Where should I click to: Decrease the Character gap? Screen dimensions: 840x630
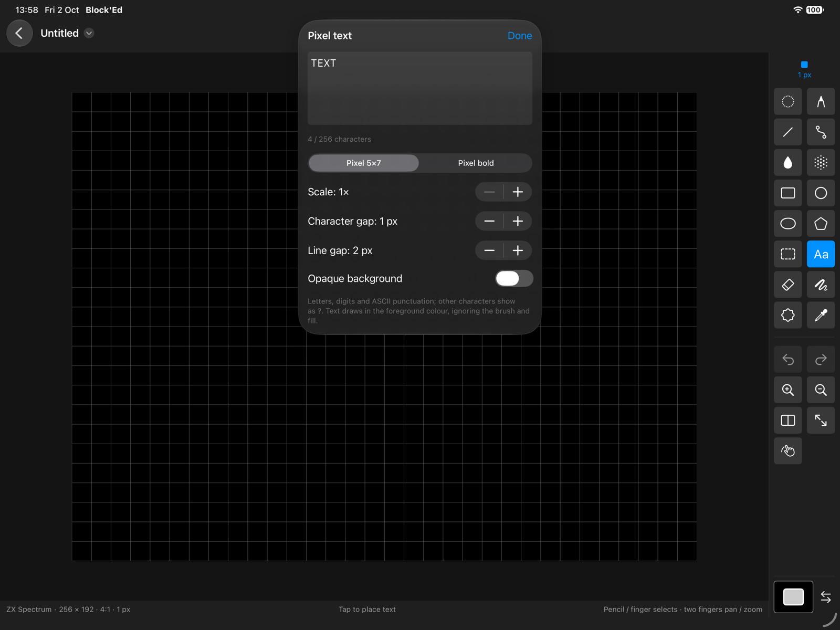pos(489,222)
